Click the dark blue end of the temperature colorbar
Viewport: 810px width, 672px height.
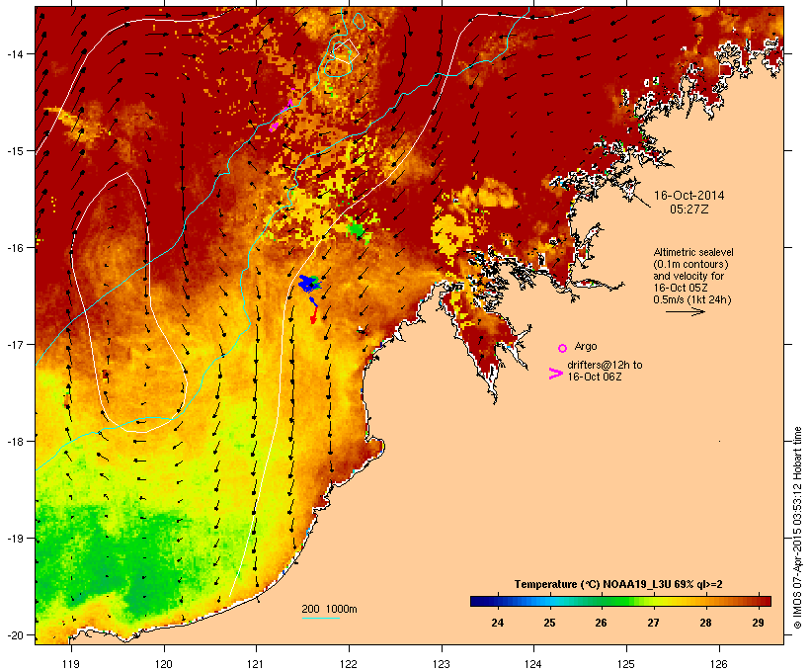[x=478, y=601]
